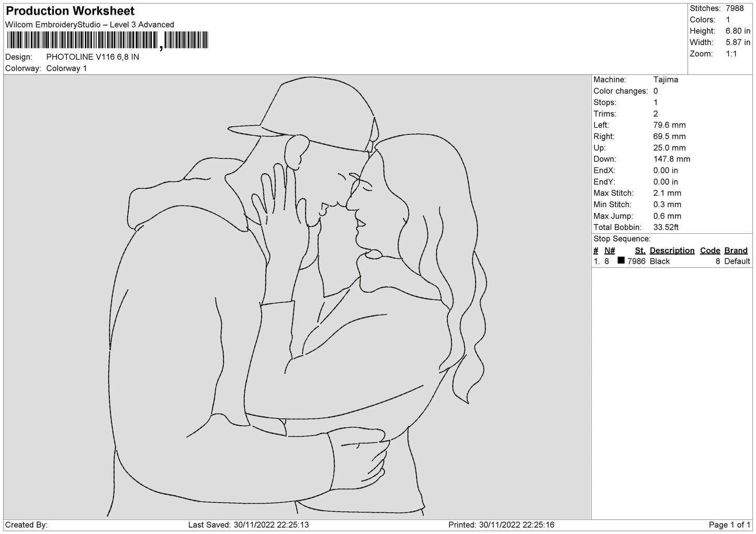Click the Black description in stop row

[x=659, y=262]
